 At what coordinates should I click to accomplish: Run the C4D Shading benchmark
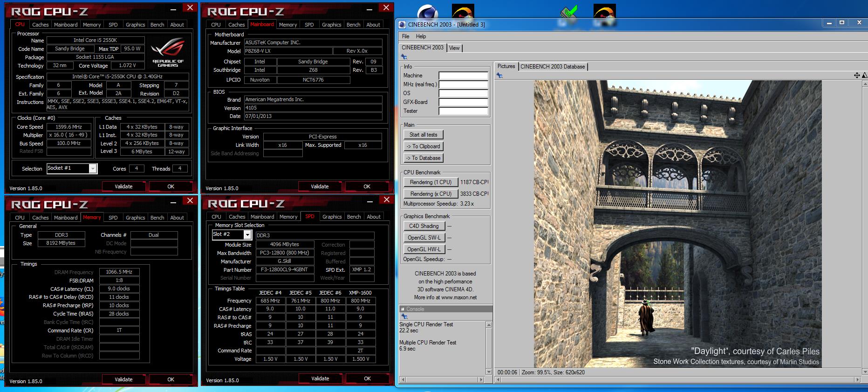point(424,226)
